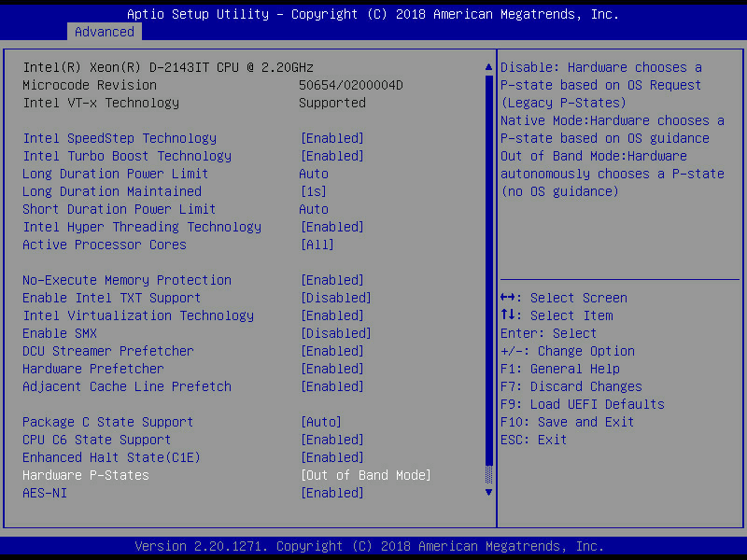Click F1: General Help hint
Screen dimensions: 747x560
(x=560, y=369)
